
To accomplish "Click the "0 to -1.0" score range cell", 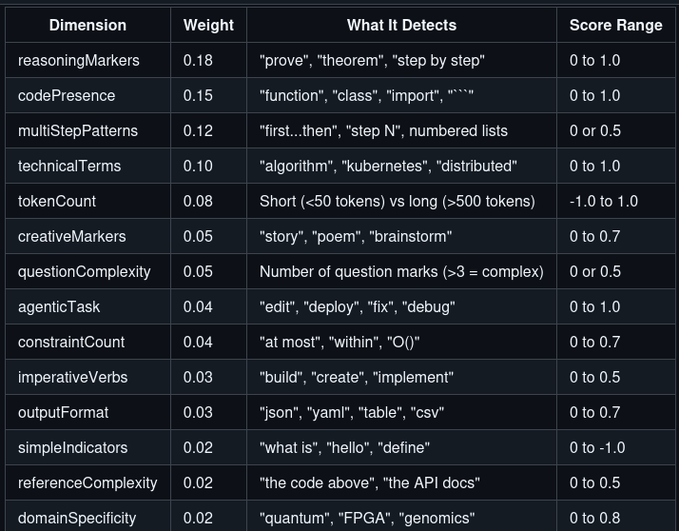I will [x=597, y=447].
